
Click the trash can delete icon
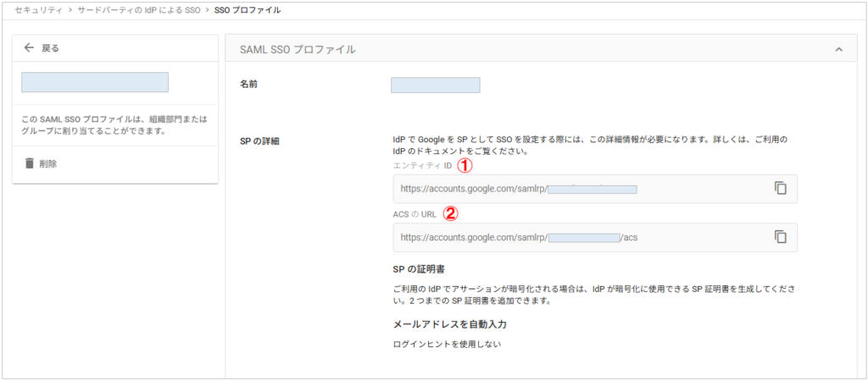(x=30, y=163)
